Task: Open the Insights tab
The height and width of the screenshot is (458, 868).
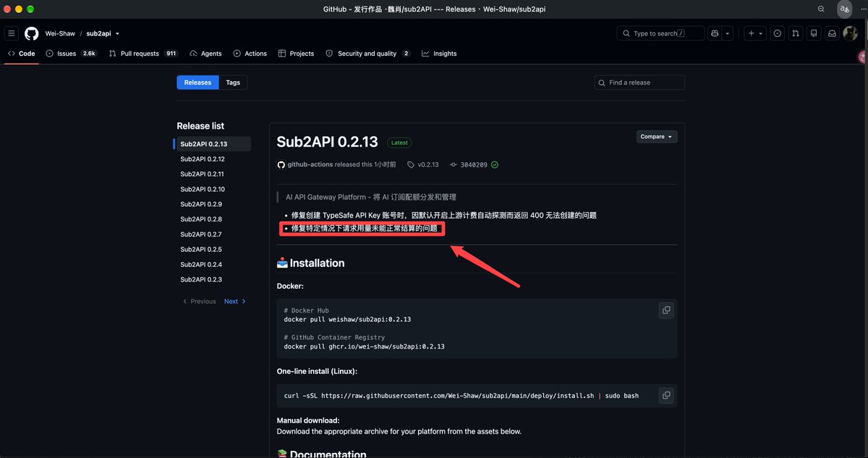Action: click(439, 54)
